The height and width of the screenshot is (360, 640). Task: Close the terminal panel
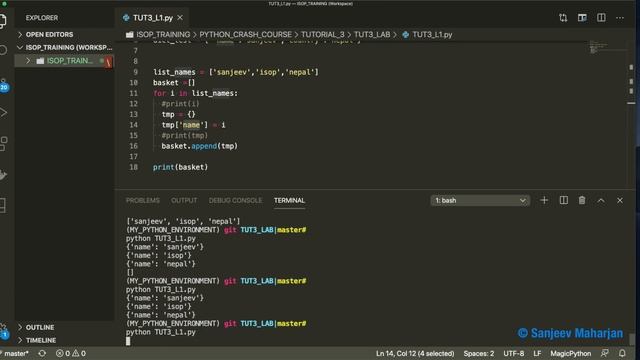pyautogui.click(x=620, y=200)
